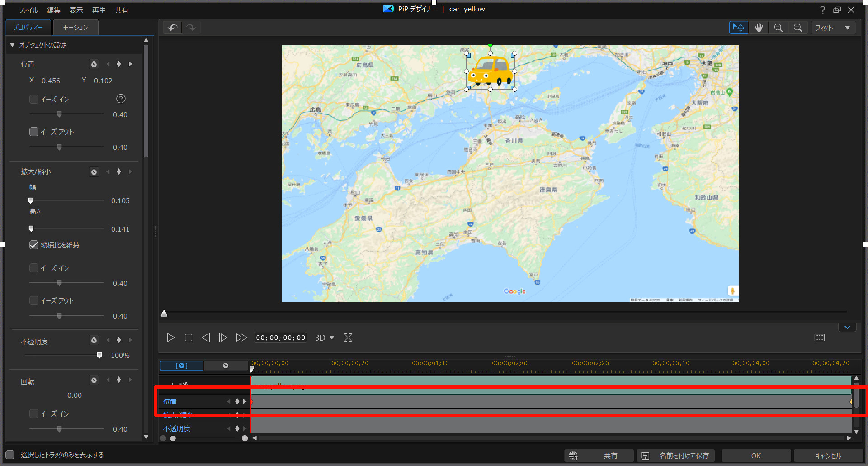The image size is (868, 466).
Task: Add a 回転 keyframe diamond in properties
Action: tap(119, 380)
